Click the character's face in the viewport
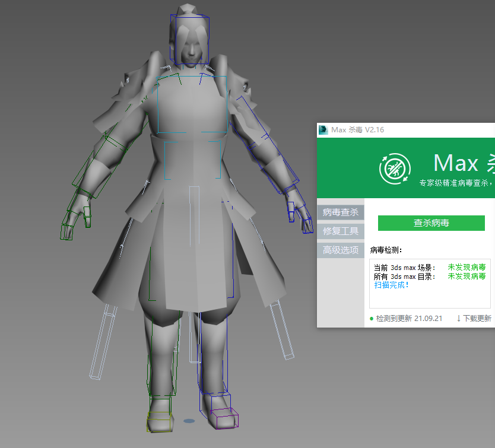The height and width of the screenshot is (448, 495). click(192, 50)
